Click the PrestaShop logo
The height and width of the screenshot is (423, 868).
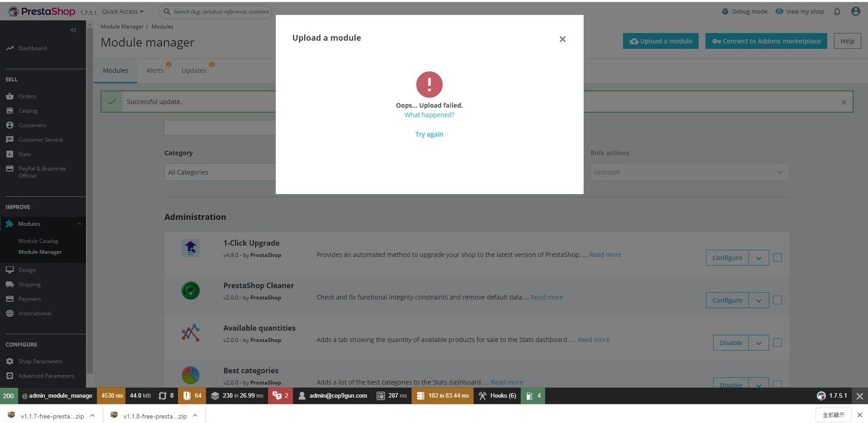[42, 11]
